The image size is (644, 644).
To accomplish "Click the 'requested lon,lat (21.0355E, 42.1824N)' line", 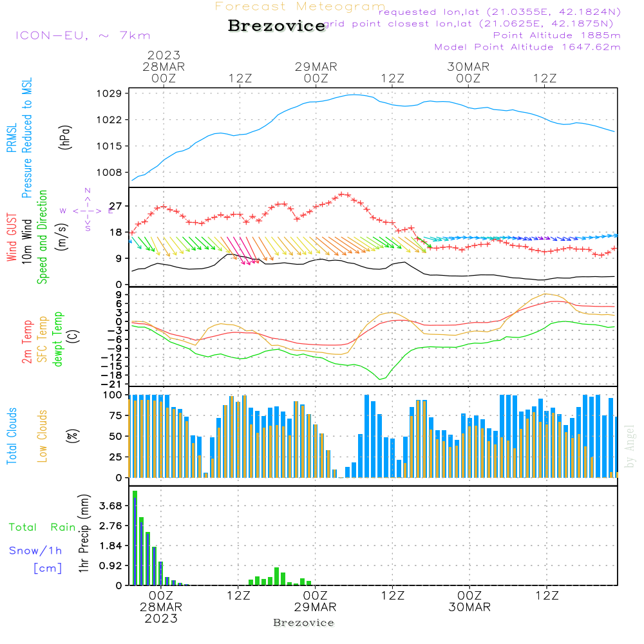I will coord(500,12).
